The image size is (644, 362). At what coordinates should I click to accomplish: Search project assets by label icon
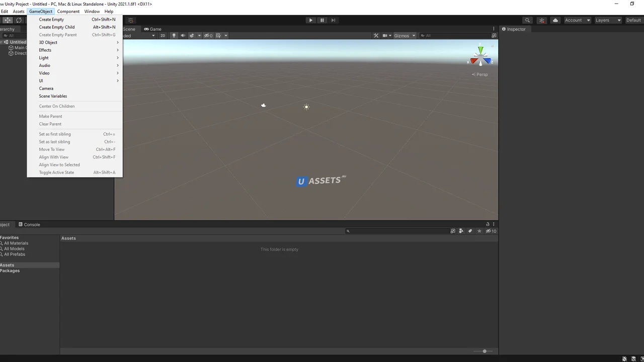pos(470,231)
